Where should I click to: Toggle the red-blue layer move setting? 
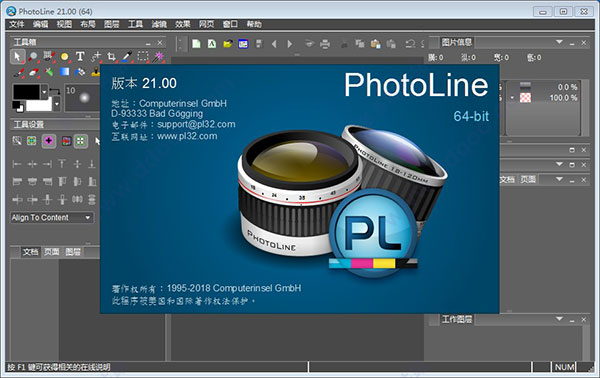pos(66,141)
